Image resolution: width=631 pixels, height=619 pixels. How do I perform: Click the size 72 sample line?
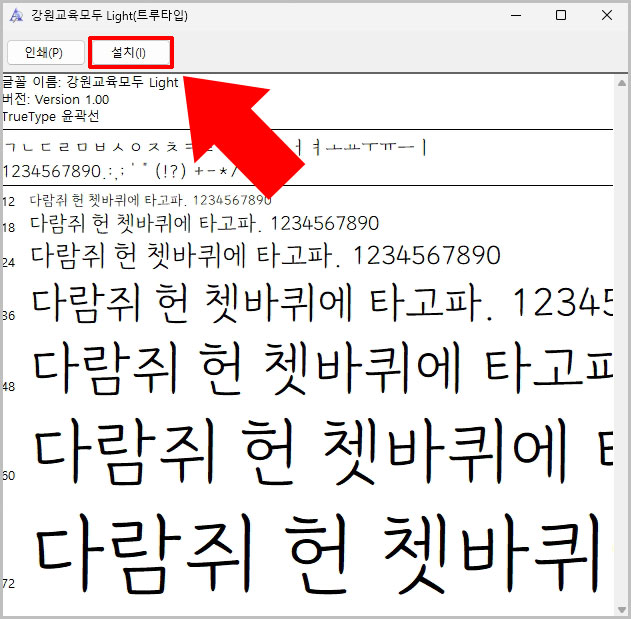[x=318, y=554]
